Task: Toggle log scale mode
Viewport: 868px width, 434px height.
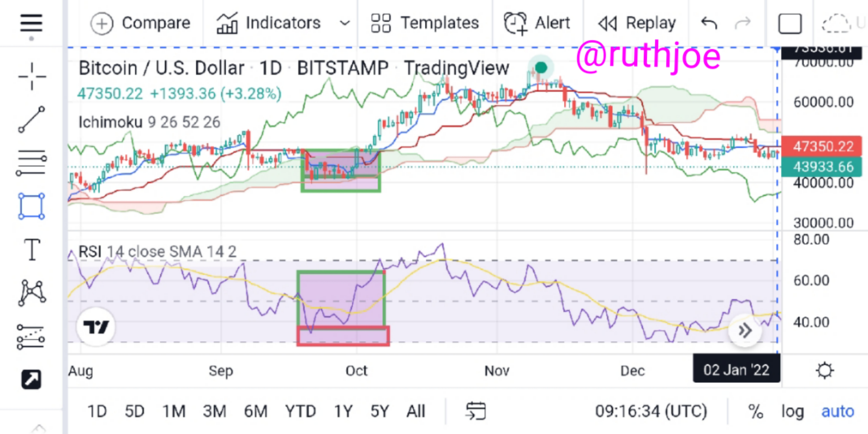Action: pos(793,412)
